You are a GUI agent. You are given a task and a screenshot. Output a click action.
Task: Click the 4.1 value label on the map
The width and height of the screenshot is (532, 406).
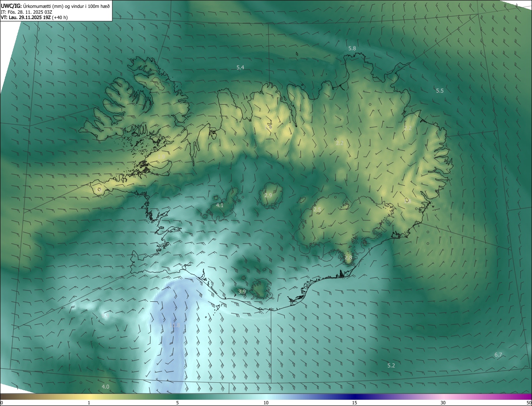(x=220, y=205)
